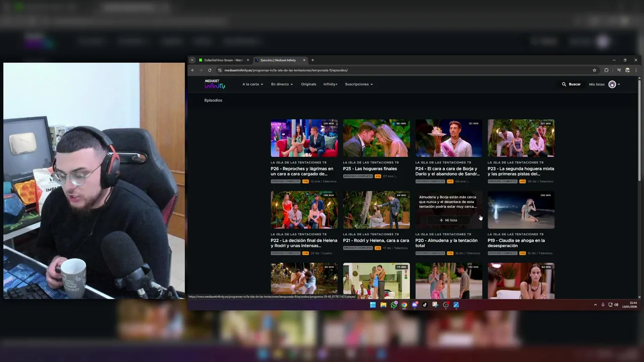Open P22 episode thumbnail
Screen dimensions: 644x362
click(304, 210)
